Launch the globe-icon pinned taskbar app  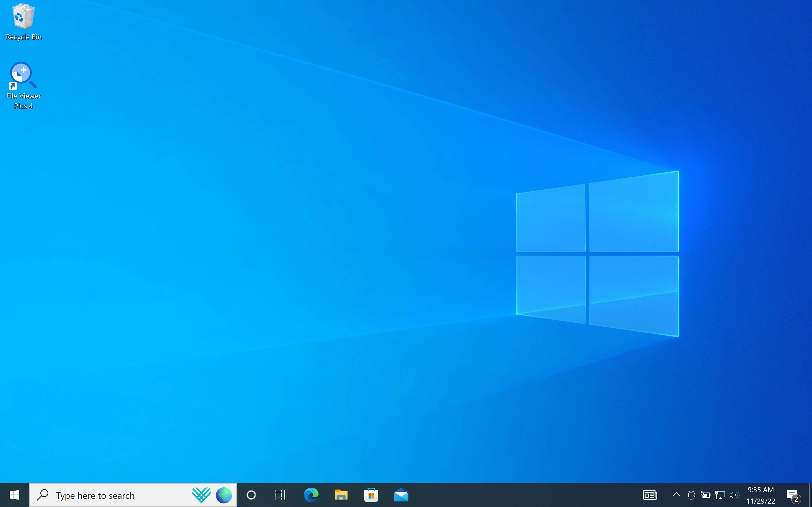coord(224,495)
